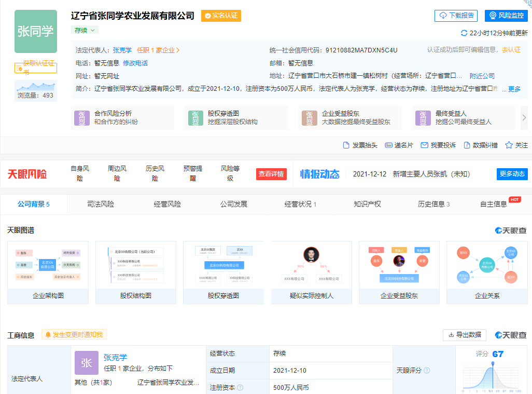Click the 自身风险 item

pyautogui.click(x=80, y=173)
